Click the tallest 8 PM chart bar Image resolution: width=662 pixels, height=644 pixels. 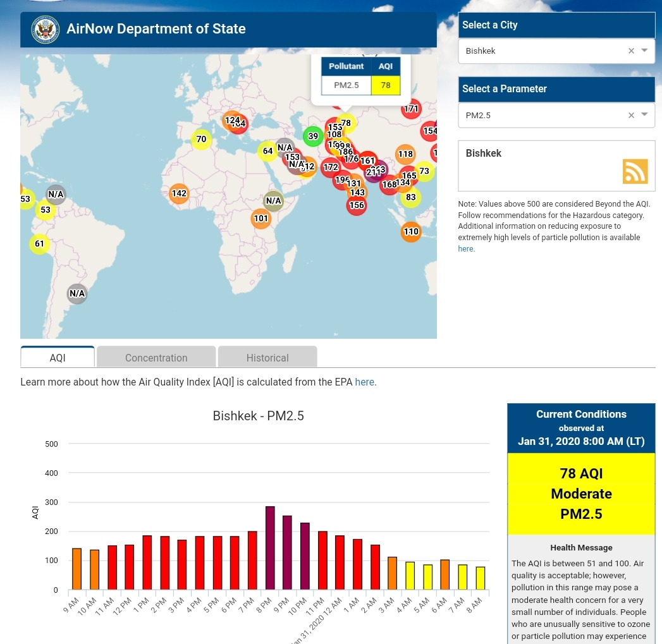(270, 548)
